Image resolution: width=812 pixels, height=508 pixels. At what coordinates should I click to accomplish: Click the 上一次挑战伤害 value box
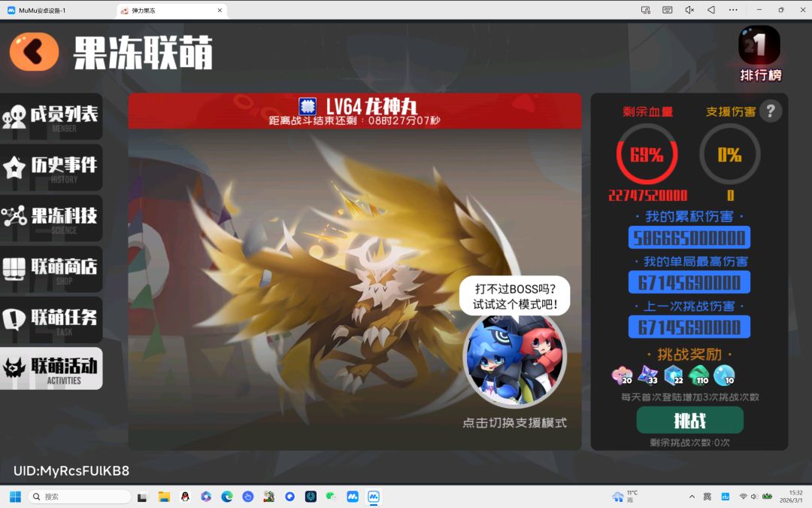click(x=689, y=327)
